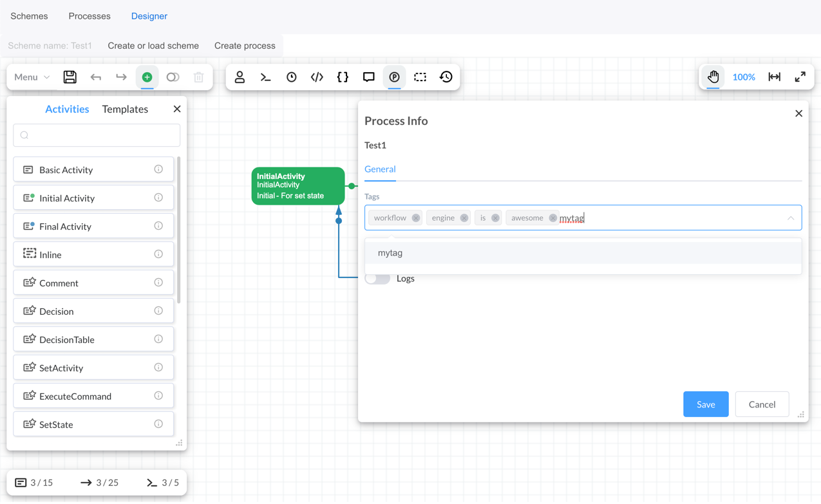Screen dimensions: 821x504
Task: Pick the SetState activity list item
Action: (x=93, y=425)
